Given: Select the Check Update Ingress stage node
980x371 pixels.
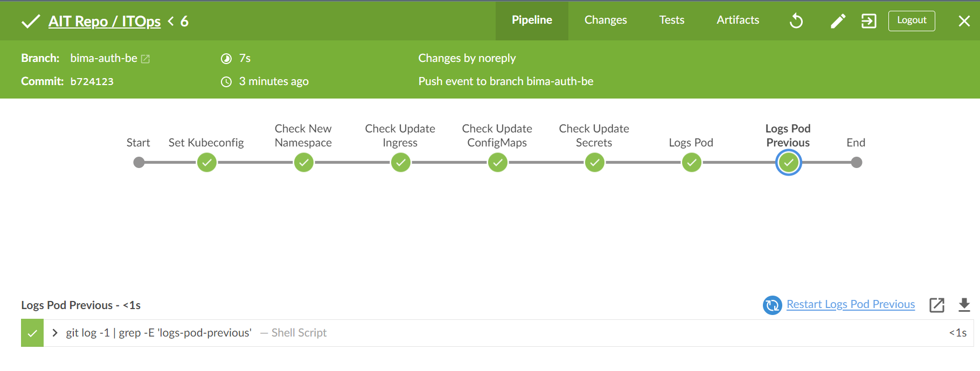Looking at the screenshot, I should point(401,162).
